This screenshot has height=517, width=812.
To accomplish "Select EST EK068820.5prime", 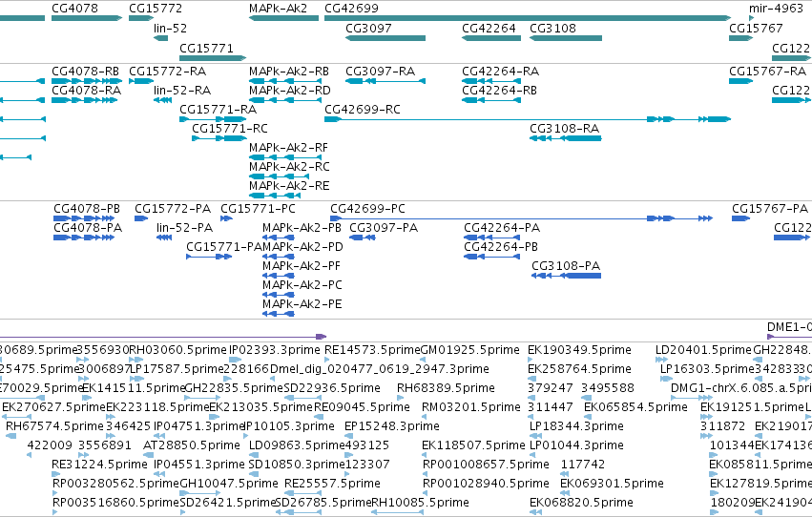I will tap(581, 504).
